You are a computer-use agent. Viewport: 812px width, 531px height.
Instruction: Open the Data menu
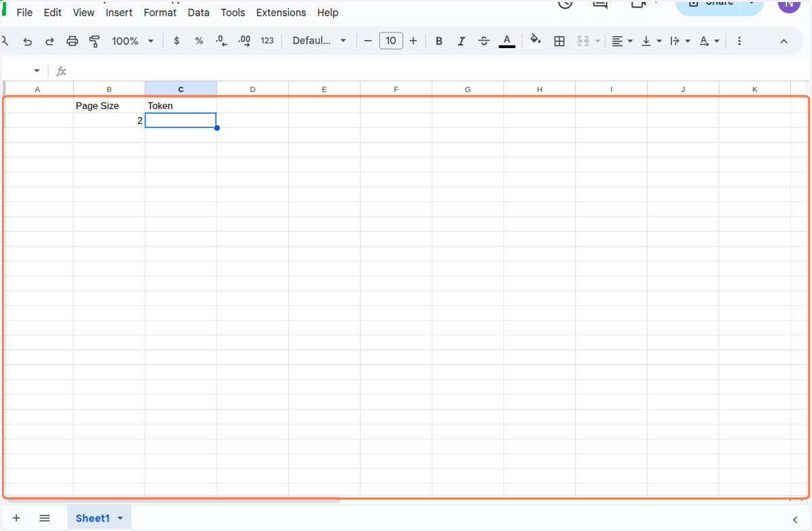tap(198, 13)
